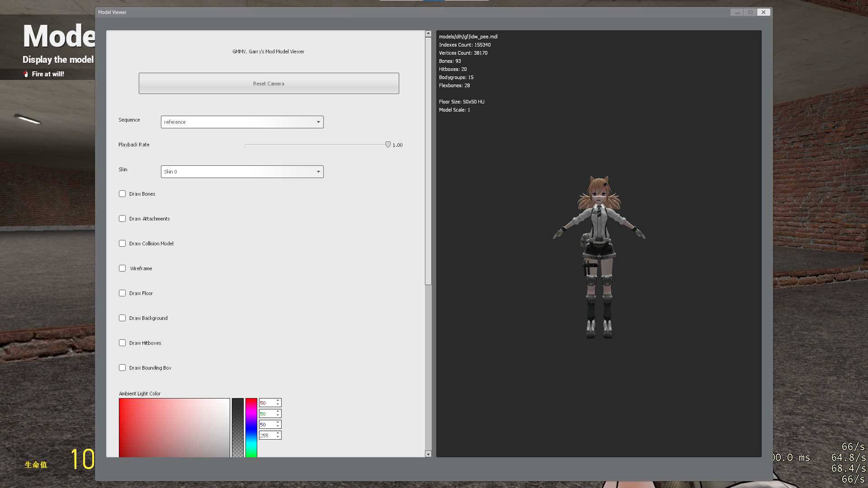The height and width of the screenshot is (488, 868).
Task: Click the Vertices Count: 38170 text
Action: tap(463, 53)
